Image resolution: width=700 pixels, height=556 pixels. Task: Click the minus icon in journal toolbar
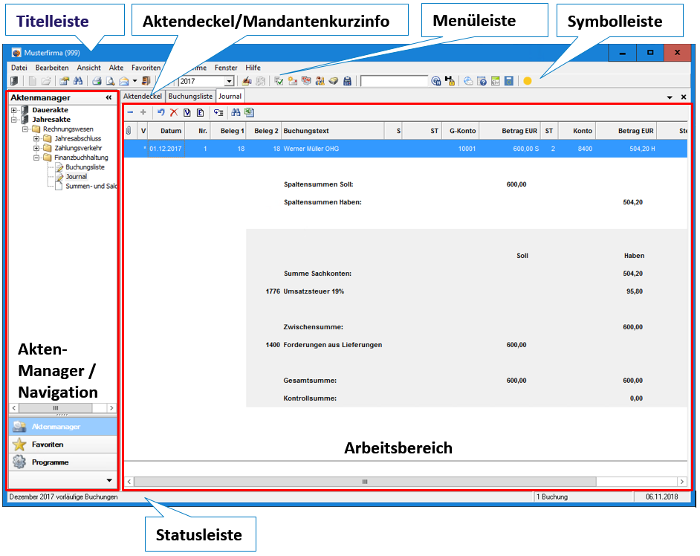(x=130, y=113)
